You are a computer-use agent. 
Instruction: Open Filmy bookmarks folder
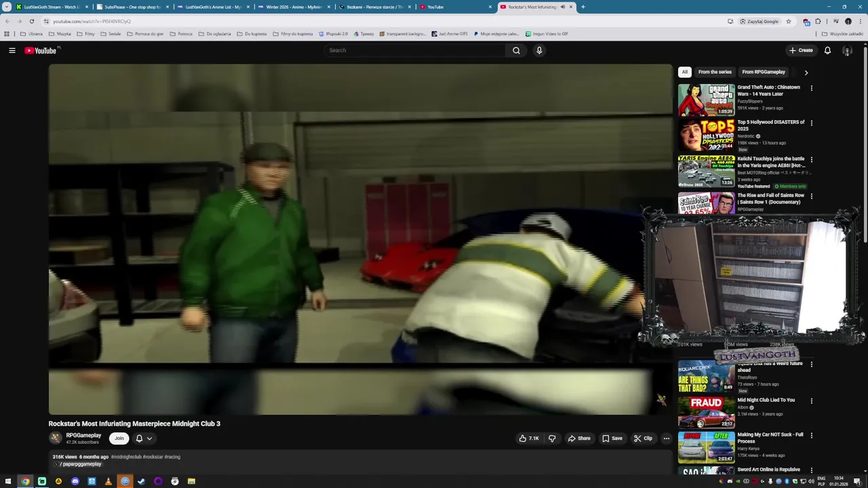point(86,33)
